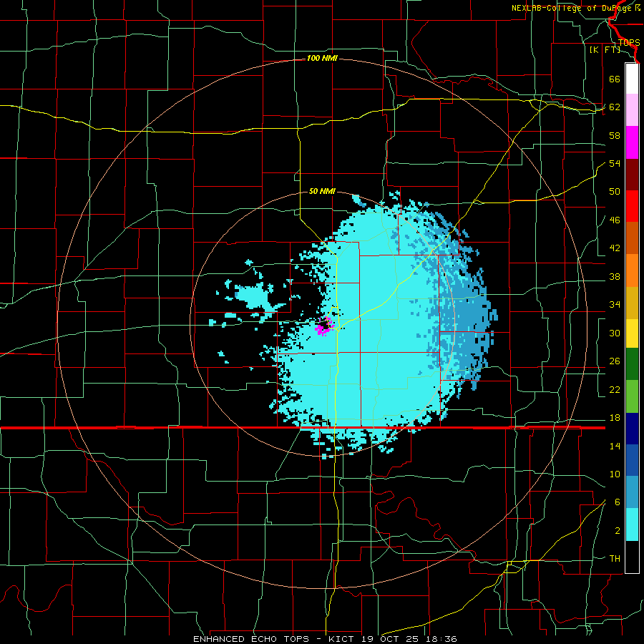
Task: Click the legend value '50'
Action: pyautogui.click(x=615, y=192)
